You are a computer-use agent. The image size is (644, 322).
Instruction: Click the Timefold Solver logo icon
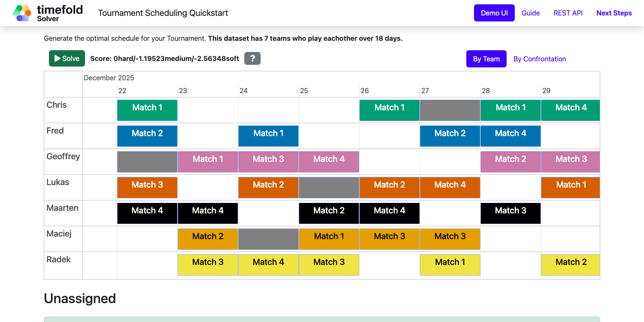[22, 13]
